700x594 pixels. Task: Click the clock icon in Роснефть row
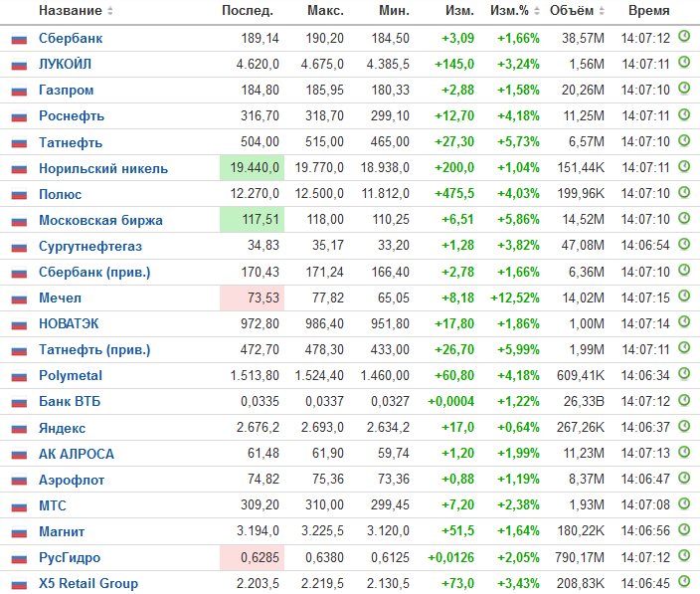click(x=684, y=114)
